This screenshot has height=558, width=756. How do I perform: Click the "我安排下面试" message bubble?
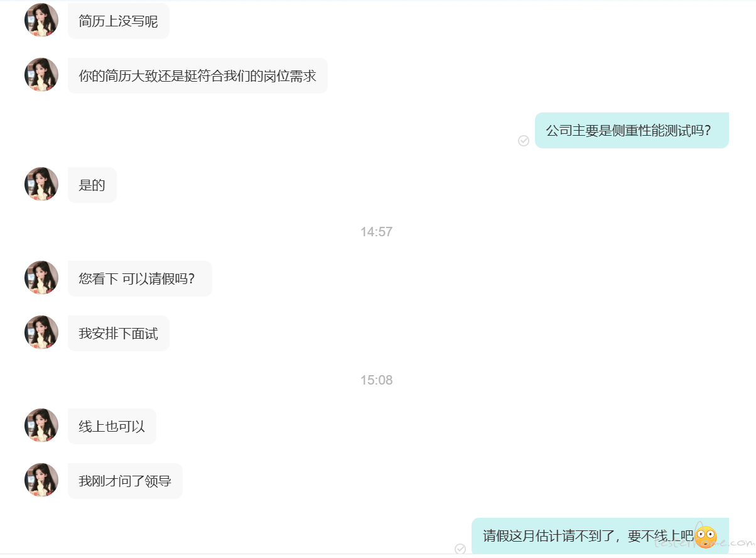coord(119,333)
